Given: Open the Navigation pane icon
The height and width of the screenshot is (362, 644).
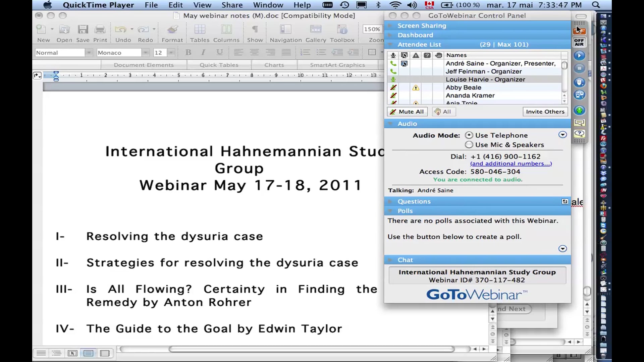Looking at the screenshot, I should point(285,33).
